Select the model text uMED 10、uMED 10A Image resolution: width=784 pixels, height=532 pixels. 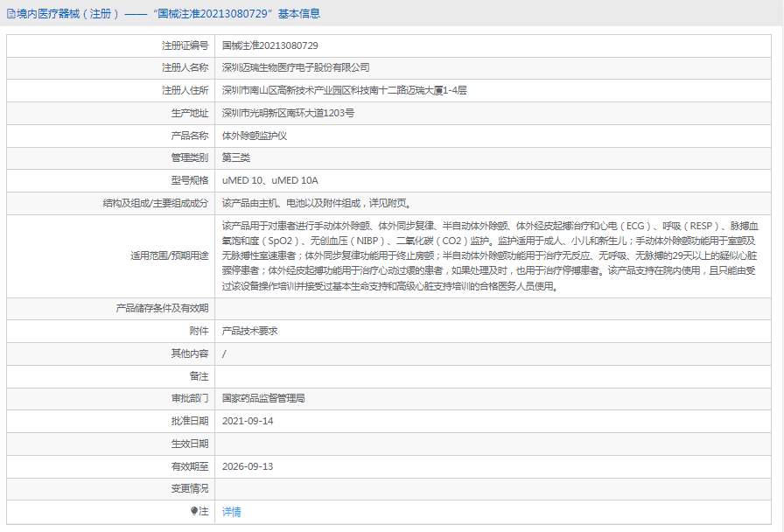coord(270,180)
